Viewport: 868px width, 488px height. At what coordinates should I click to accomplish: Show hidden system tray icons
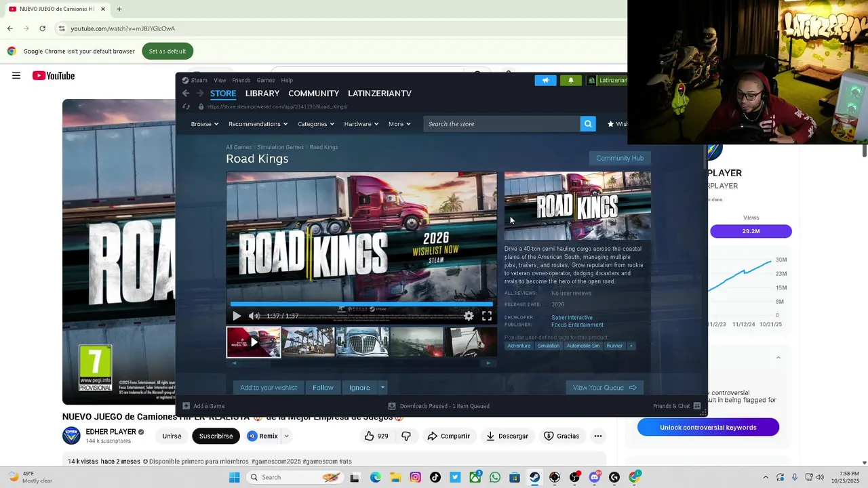point(766,477)
